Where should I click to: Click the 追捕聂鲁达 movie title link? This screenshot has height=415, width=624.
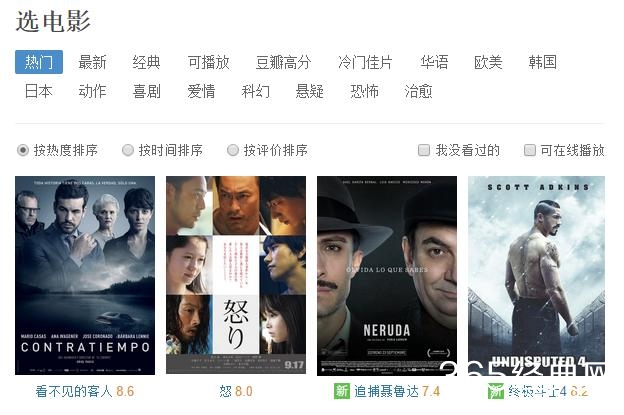coord(386,391)
